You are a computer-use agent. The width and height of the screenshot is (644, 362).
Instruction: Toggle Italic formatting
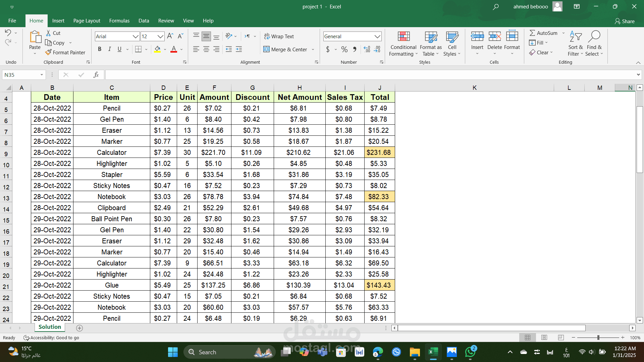tap(109, 49)
